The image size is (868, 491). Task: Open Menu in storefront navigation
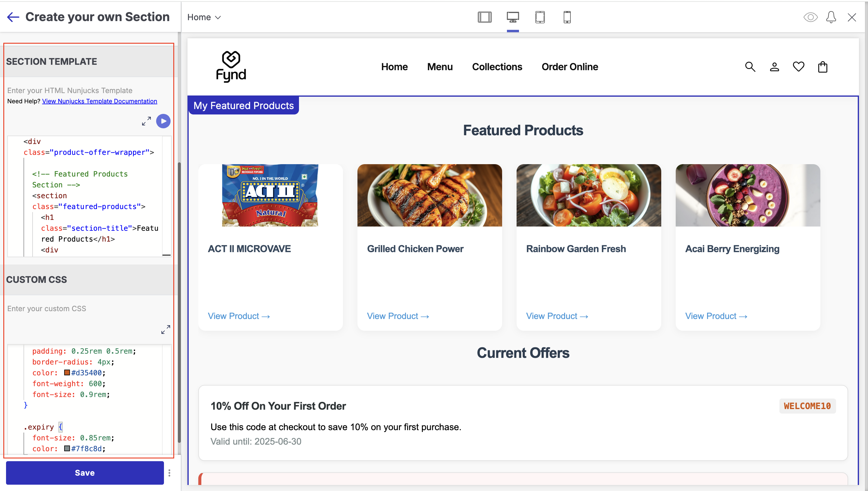(x=439, y=67)
